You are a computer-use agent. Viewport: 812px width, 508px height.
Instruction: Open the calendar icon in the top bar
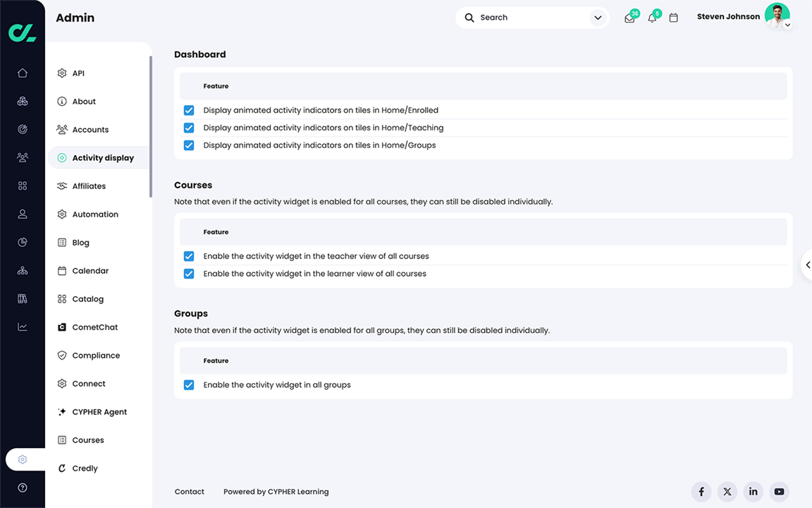click(673, 18)
